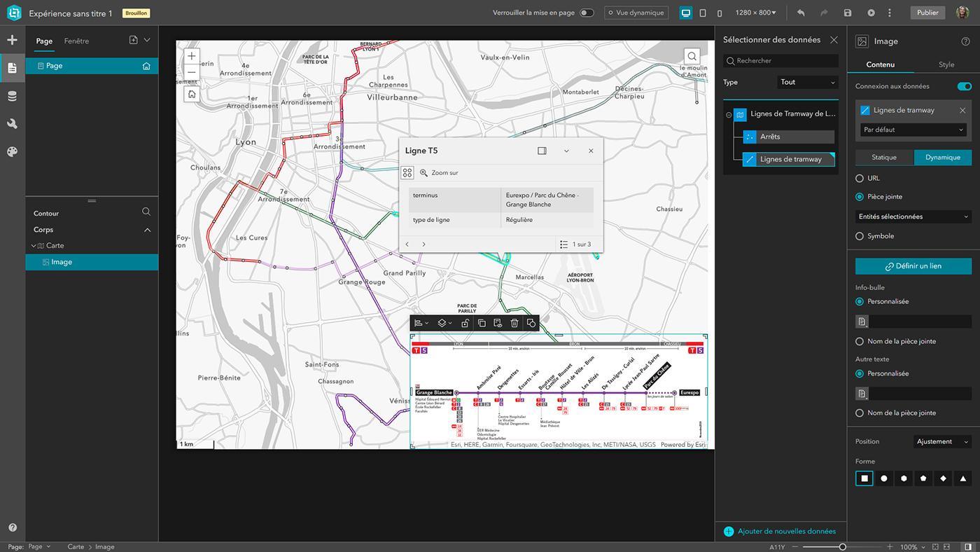Duplicate the Image widget with the copy icon
The width and height of the screenshot is (980, 552).
tap(482, 323)
